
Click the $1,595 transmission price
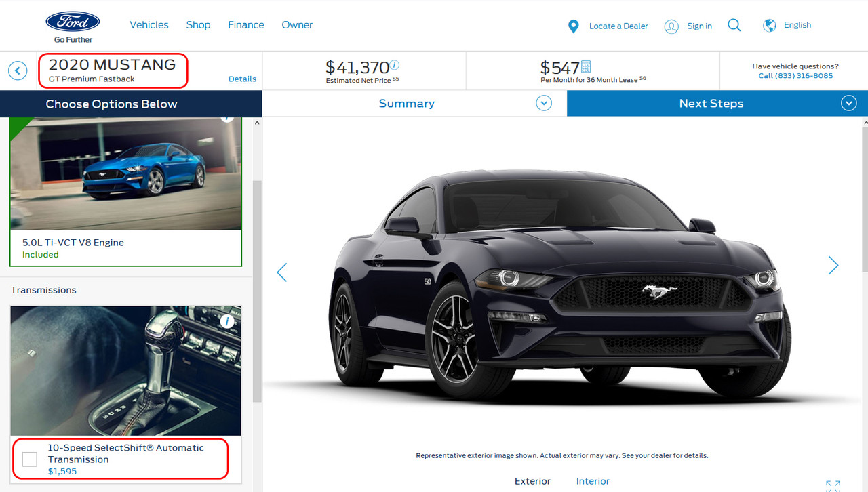click(62, 471)
